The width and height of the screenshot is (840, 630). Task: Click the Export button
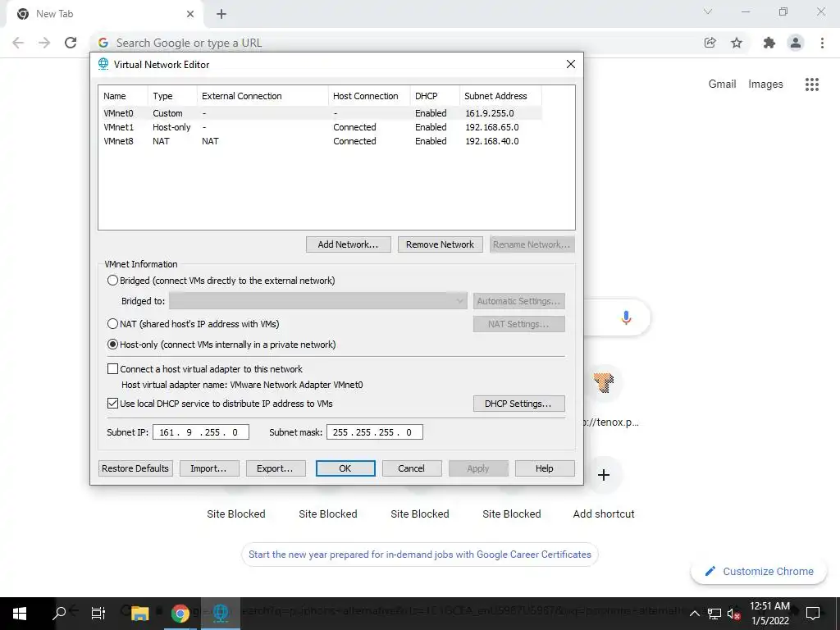276,468
